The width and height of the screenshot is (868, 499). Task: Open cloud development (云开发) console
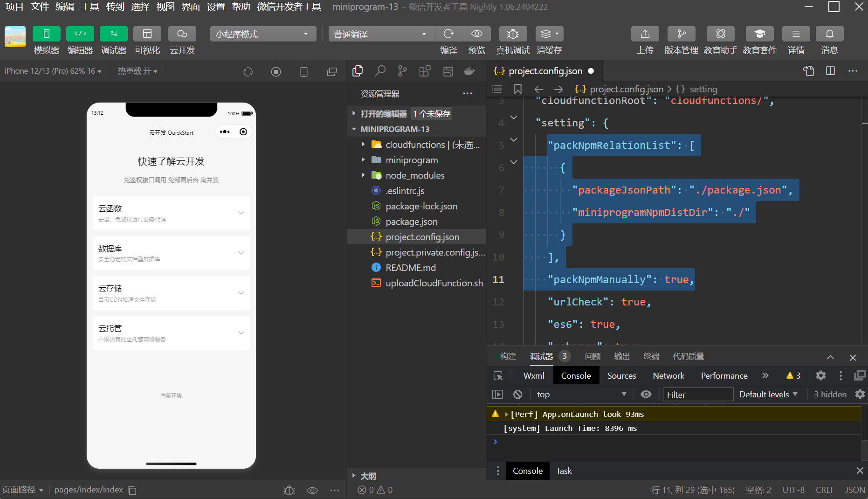coord(182,34)
